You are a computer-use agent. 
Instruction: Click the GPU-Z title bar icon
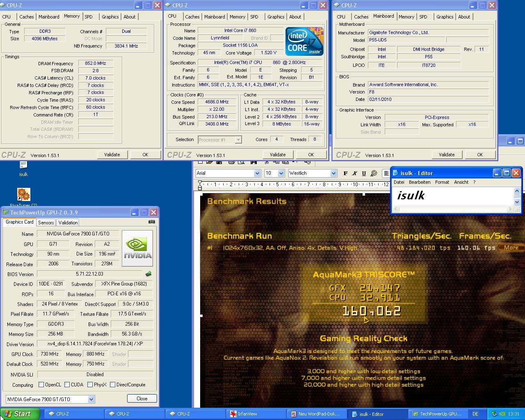pos(6,212)
